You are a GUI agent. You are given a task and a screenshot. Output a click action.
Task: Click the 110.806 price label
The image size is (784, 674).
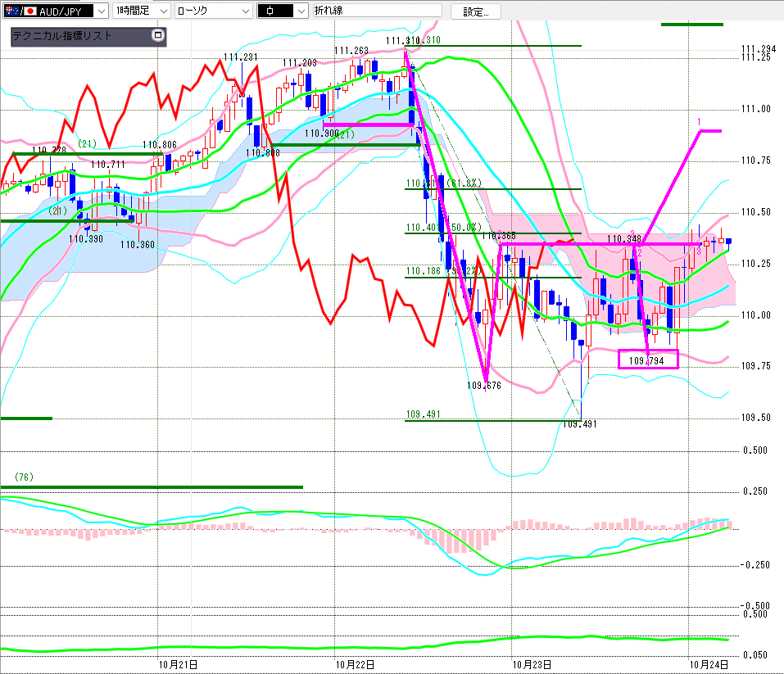coord(160,144)
